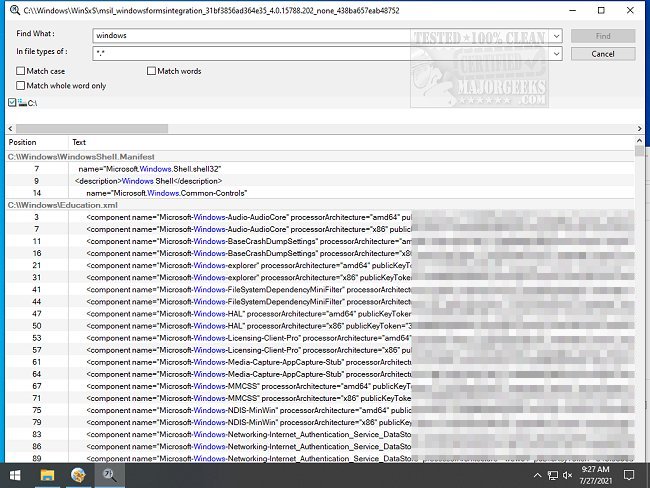
Task: Enable the Match words checkbox
Action: pos(151,71)
